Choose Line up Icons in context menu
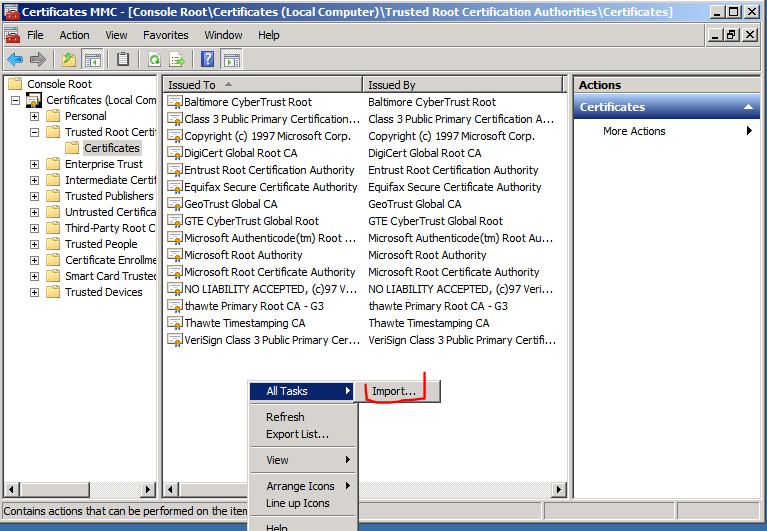This screenshot has width=767, height=531. (x=302, y=503)
